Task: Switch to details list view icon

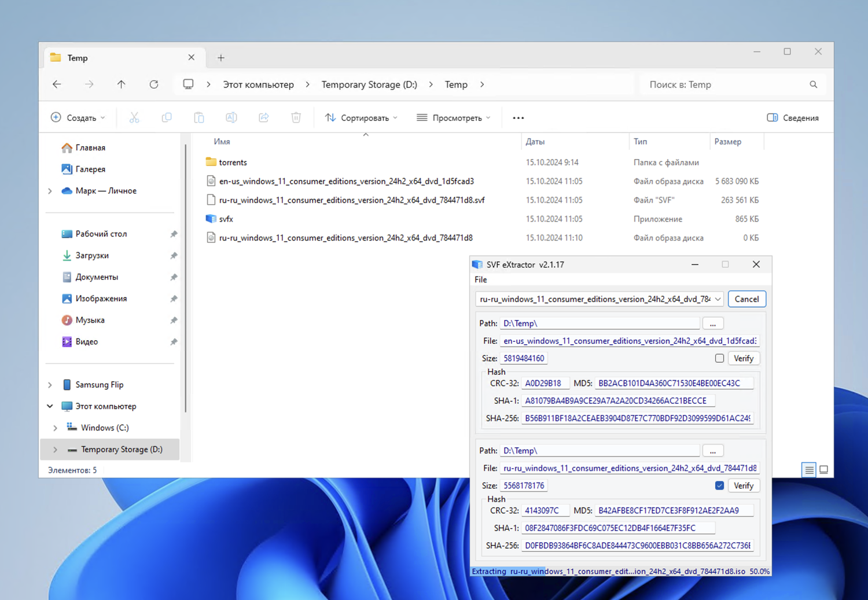Action: tap(809, 470)
